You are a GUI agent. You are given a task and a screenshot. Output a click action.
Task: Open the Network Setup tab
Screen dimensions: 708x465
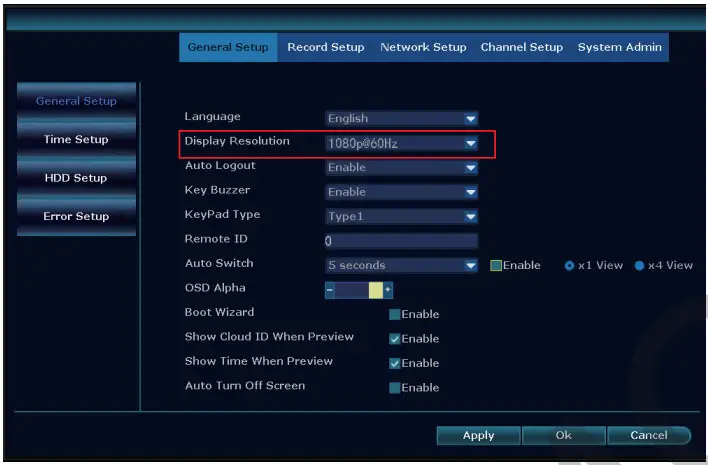tap(423, 47)
